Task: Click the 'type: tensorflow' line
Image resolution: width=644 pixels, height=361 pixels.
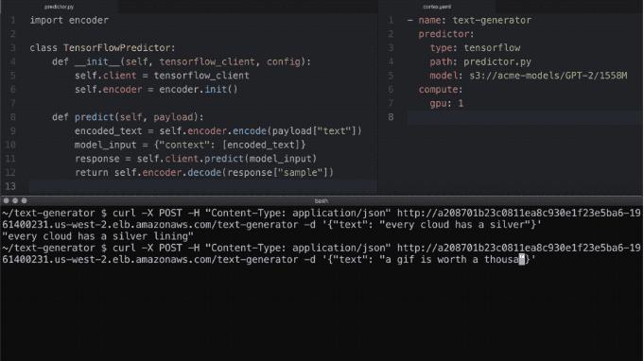Action: [x=475, y=48]
